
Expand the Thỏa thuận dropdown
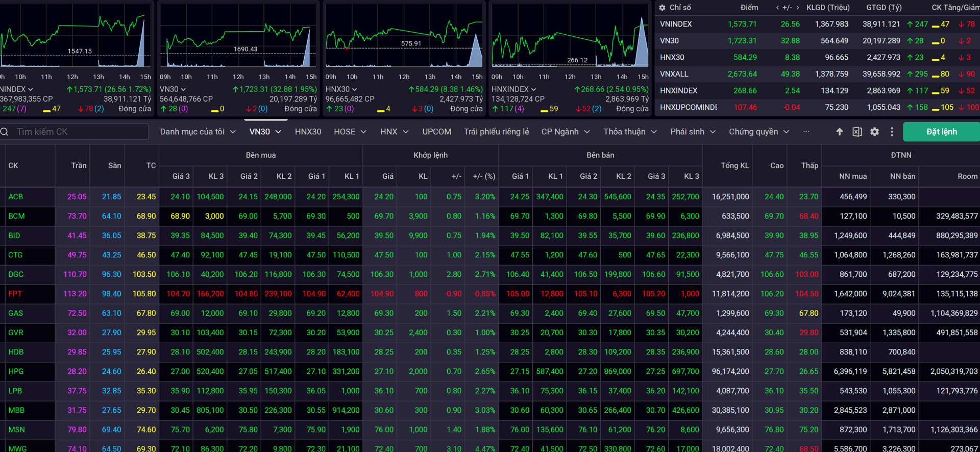click(630, 132)
